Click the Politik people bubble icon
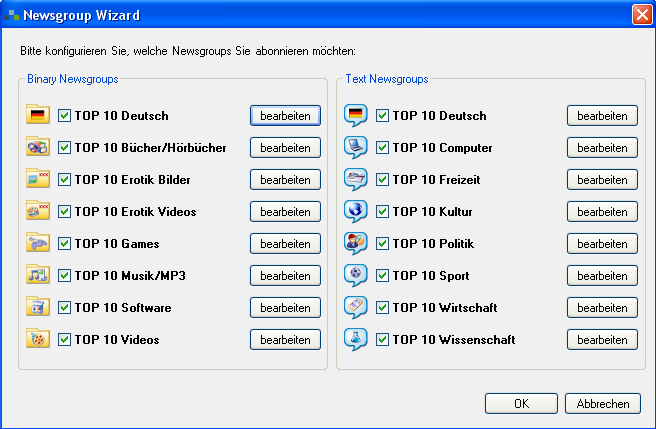 point(356,243)
